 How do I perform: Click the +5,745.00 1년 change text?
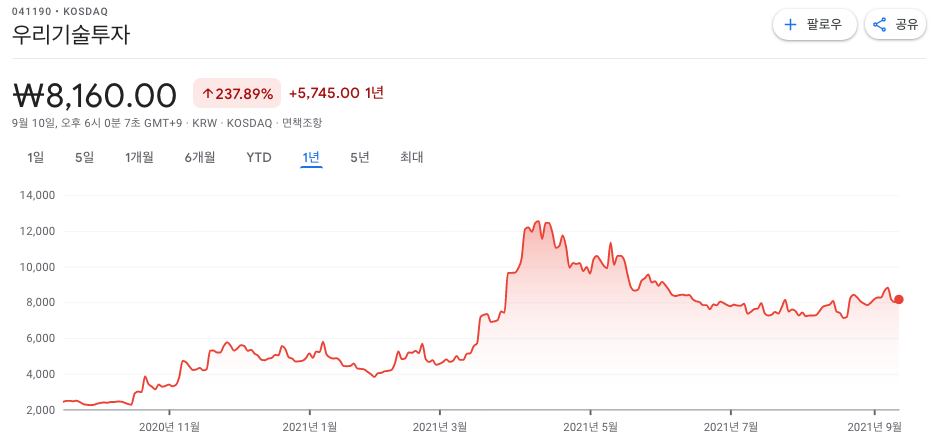click(336, 93)
